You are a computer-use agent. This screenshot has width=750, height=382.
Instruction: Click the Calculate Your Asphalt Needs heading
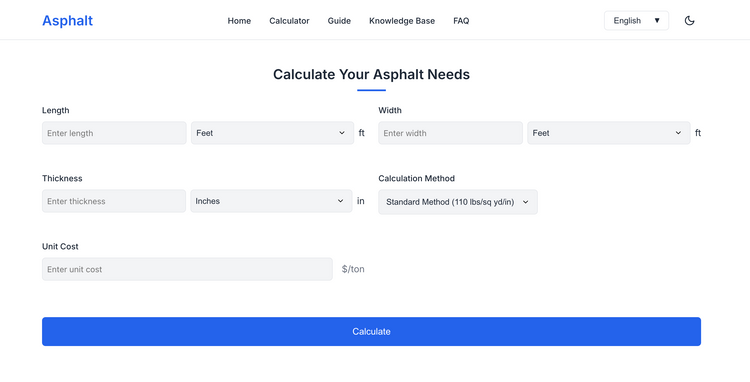(x=371, y=74)
